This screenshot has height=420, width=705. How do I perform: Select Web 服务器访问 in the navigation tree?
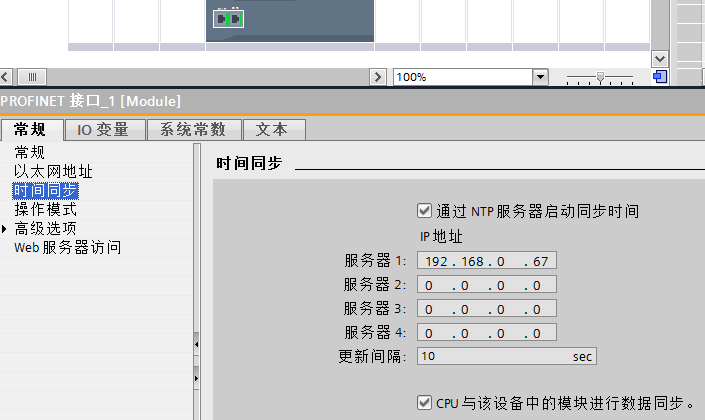coord(67,247)
